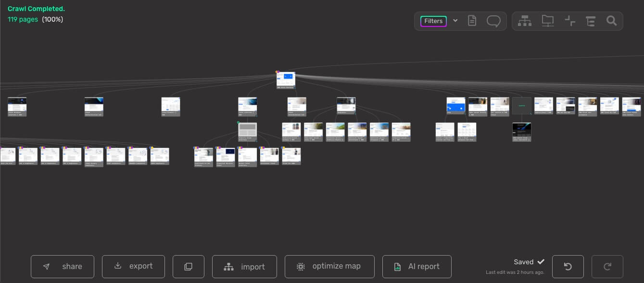This screenshot has width=644, height=283.
Task: Open the comments speech bubble icon
Action: click(493, 21)
